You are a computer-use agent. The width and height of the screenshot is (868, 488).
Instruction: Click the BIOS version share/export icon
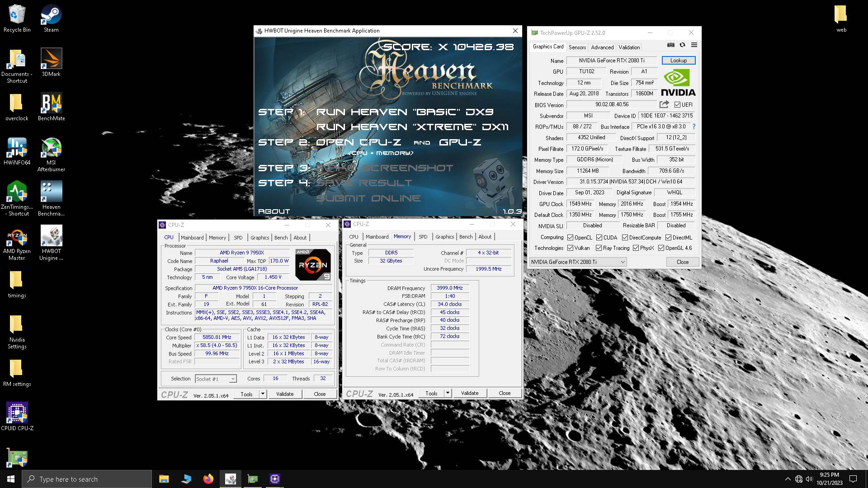point(664,104)
